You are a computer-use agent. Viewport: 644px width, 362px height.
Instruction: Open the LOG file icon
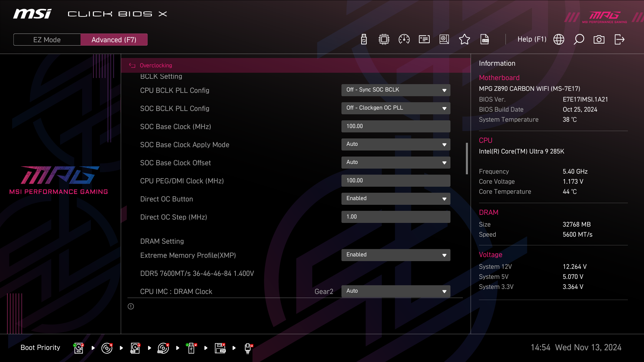pyautogui.click(x=485, y=40)
